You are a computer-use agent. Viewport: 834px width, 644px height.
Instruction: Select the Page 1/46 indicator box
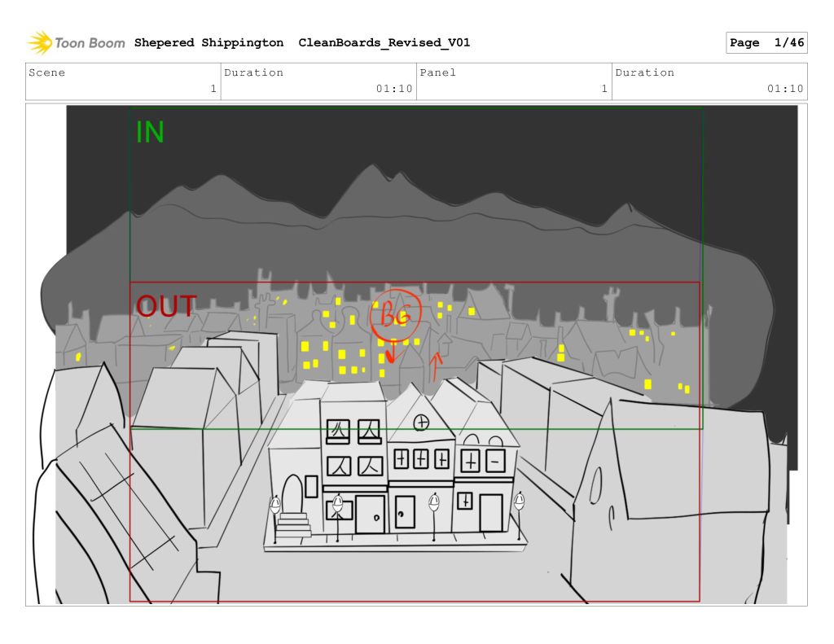click(766, 43)
